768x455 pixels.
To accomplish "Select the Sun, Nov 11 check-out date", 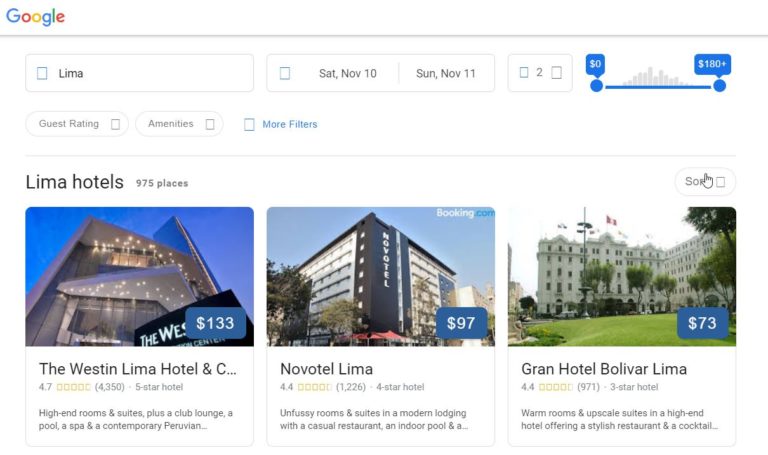I will (x=446, y=73).
